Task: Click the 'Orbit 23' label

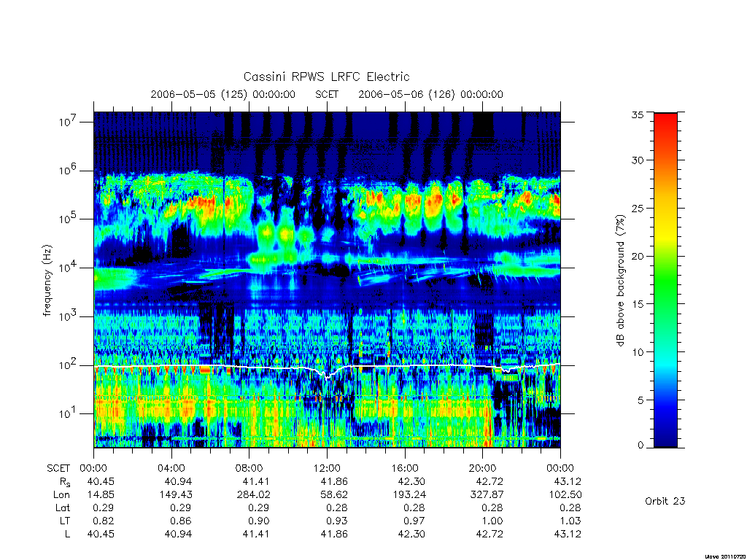Action: point(665,501)
